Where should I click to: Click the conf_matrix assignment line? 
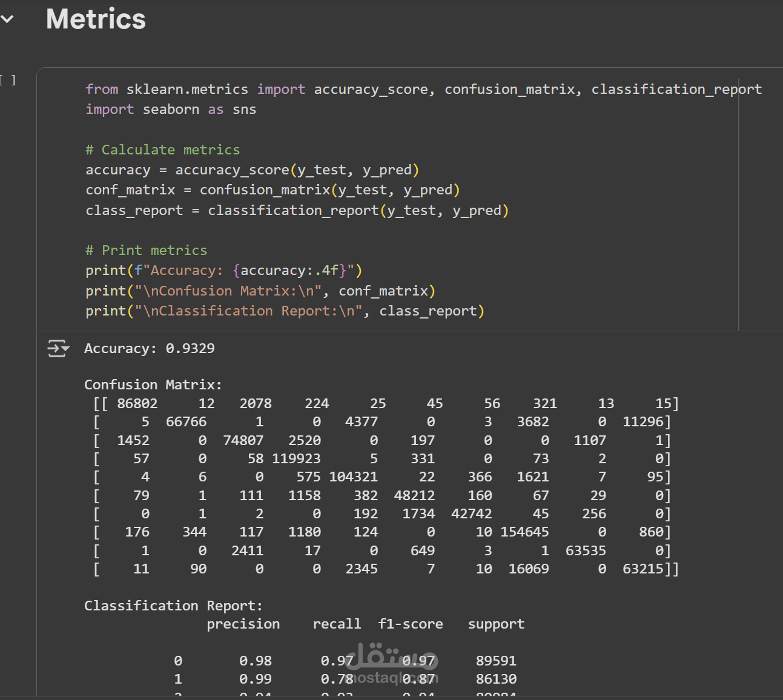(x=273, y=190)
